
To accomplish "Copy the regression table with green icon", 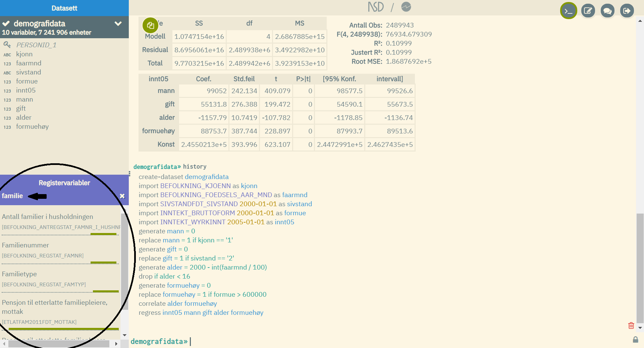I will click(150, 25).
